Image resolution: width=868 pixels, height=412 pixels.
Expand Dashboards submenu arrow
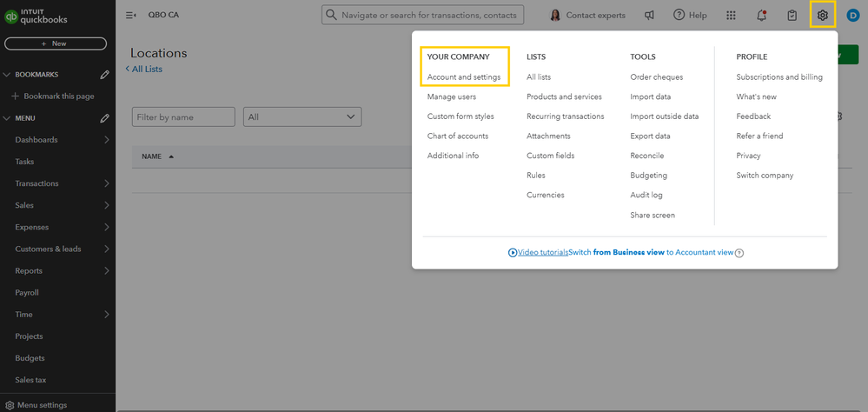(x=106, y=140)
